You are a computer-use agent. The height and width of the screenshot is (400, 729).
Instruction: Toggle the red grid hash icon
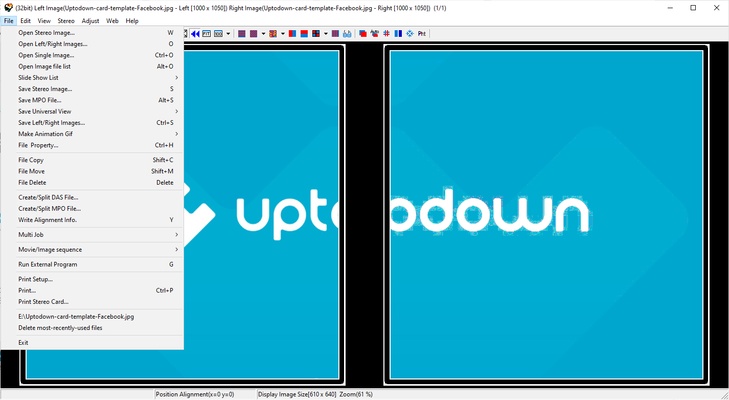[x=386, y=33]
